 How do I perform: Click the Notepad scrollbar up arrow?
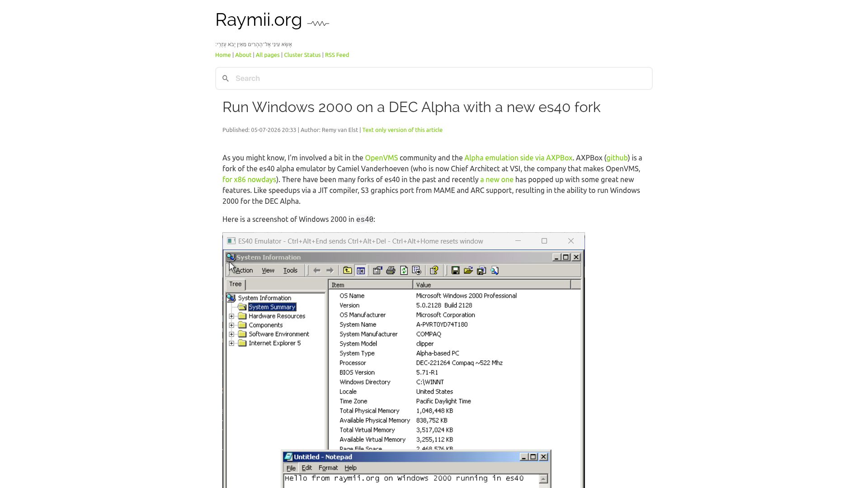tap(543, 479)
